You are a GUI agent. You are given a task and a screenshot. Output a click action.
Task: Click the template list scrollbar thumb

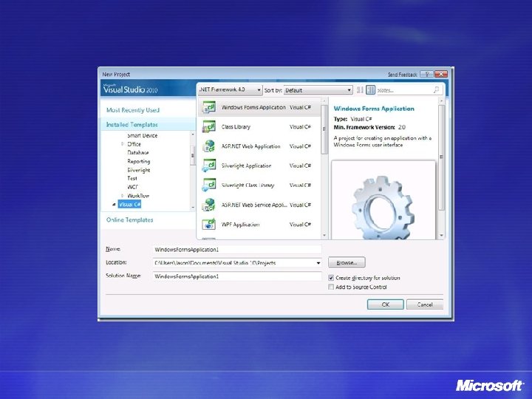click(324, 129)
